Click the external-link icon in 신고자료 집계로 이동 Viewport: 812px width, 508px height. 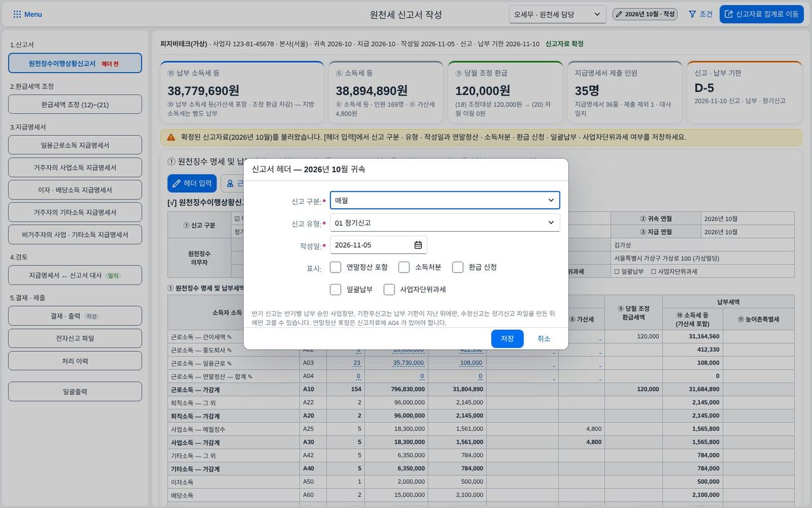[x=729, y=14]
